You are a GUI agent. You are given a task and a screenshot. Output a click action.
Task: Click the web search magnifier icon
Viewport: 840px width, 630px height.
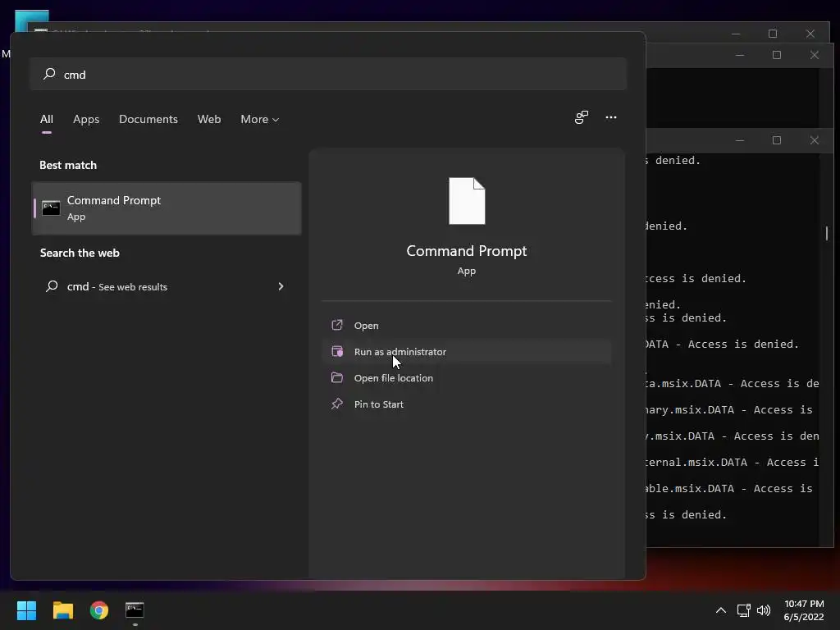(52, 286)
